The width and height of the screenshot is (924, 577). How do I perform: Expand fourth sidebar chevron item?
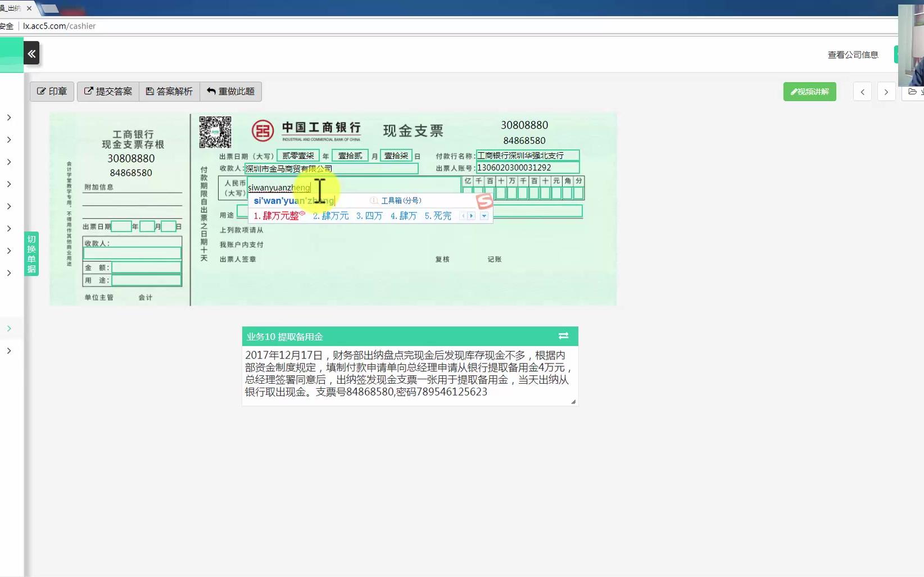coord(9,184)
